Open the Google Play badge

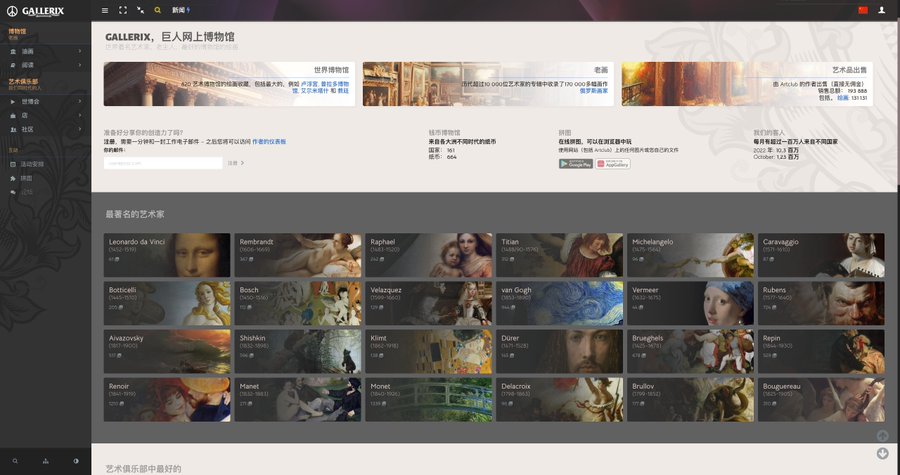(x=576, y=163)
